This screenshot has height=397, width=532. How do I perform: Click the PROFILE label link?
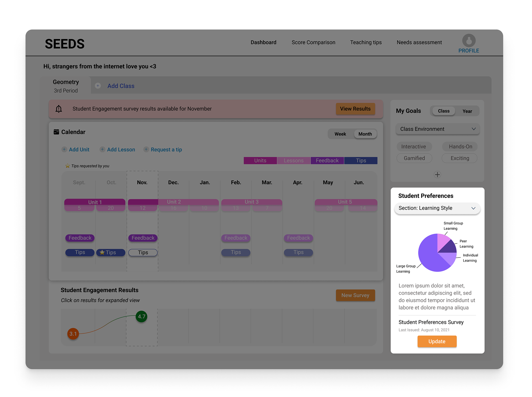point(469,51)
